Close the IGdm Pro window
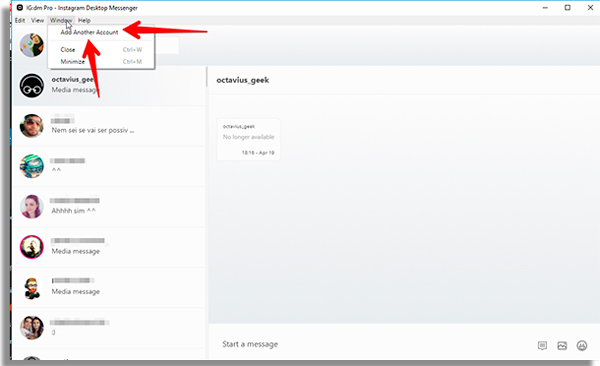The height and width of the screenshot is (366, 600). pos(590,8)
